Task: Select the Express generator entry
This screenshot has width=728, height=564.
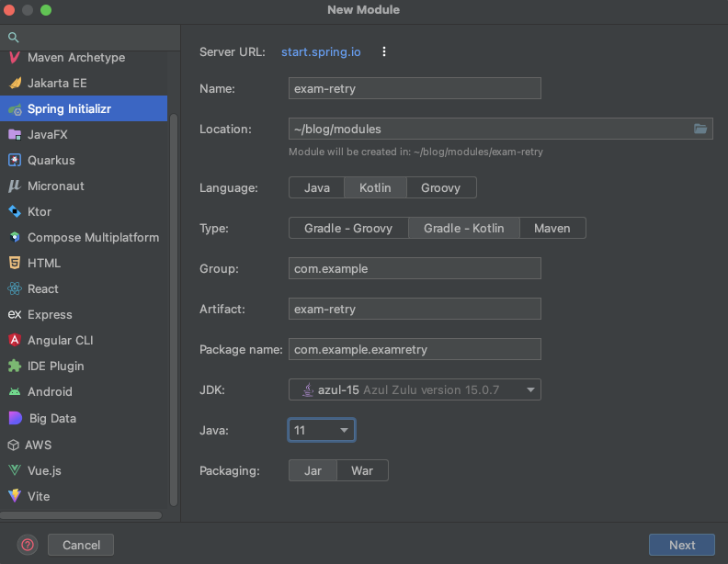Action: click(84, 314)
